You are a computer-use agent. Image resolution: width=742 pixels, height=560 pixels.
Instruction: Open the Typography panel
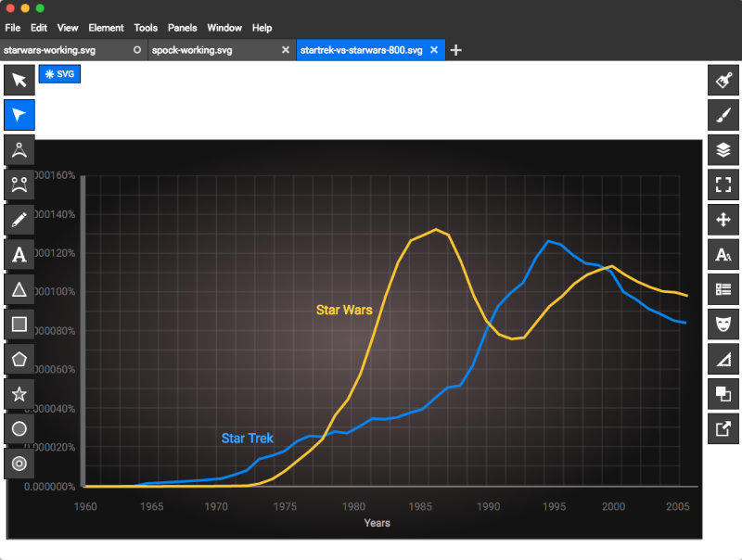click(723, 254)
